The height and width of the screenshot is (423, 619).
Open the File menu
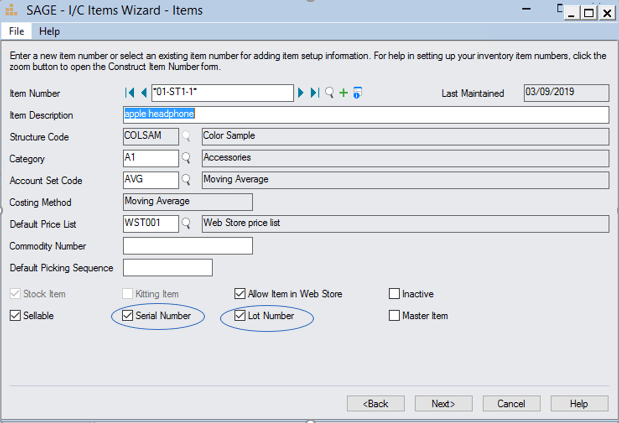17,31
